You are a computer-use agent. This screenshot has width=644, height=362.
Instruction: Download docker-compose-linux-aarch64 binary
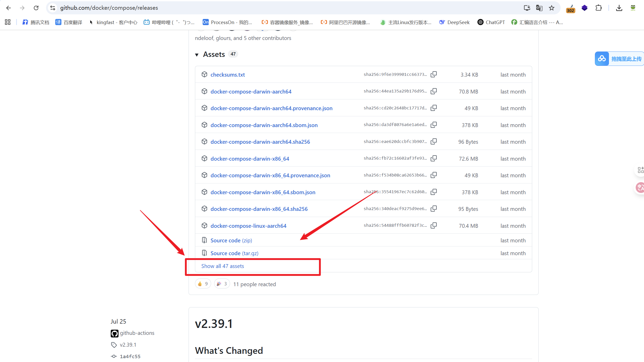point(248,226)
